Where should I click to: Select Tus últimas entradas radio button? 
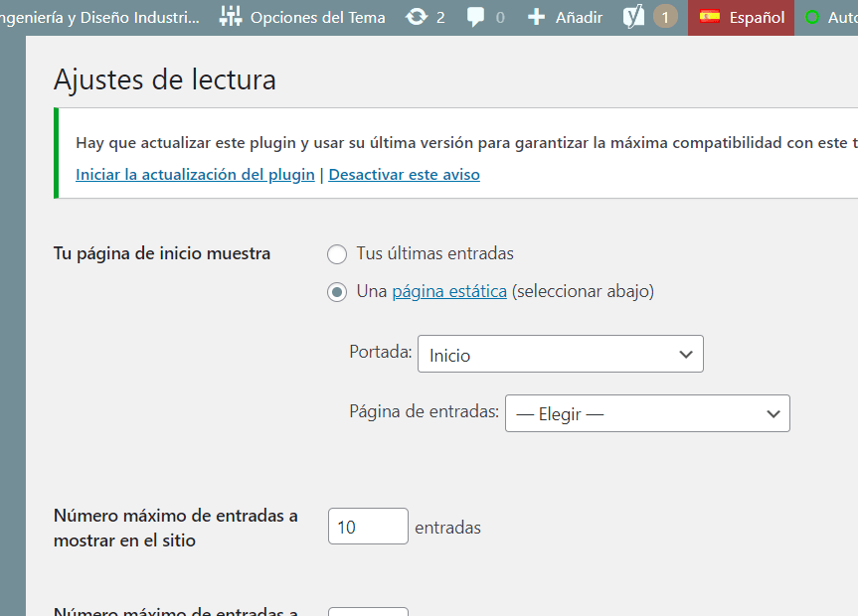337,254
